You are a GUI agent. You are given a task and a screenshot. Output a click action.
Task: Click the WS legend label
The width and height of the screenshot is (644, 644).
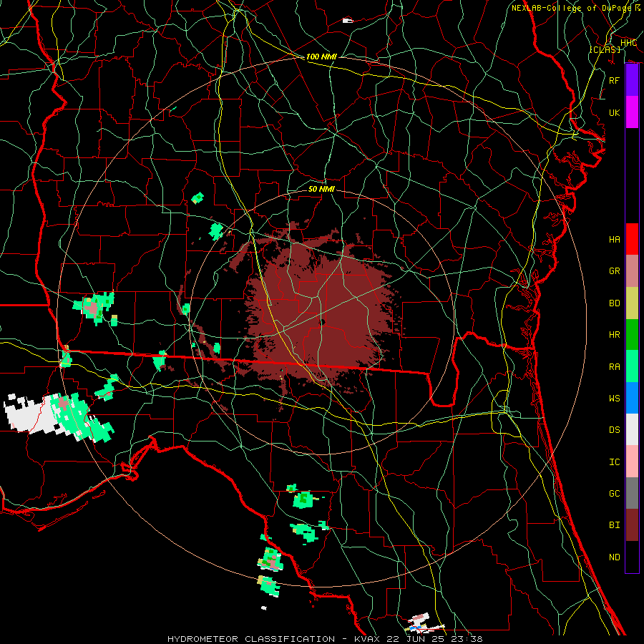coord(614,399)
